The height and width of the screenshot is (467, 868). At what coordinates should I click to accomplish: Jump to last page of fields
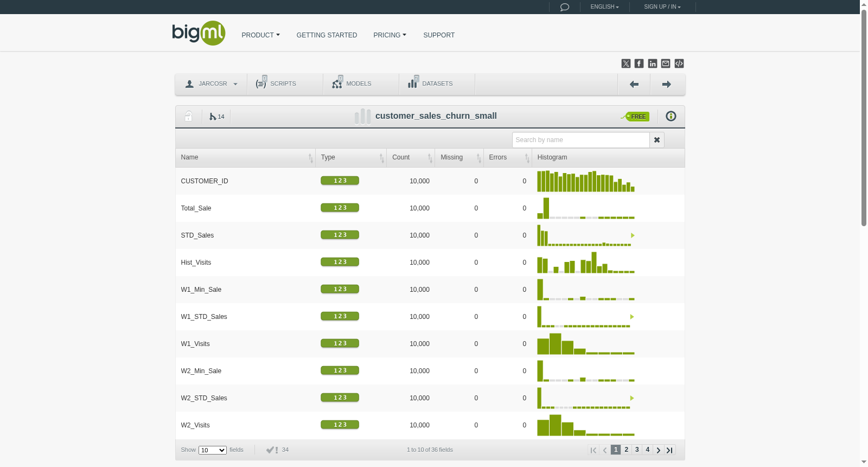[670, 450]
